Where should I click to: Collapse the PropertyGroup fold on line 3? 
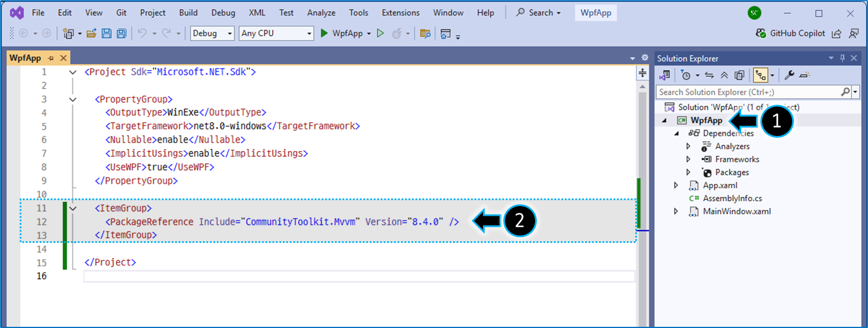(x=72, y=99)
